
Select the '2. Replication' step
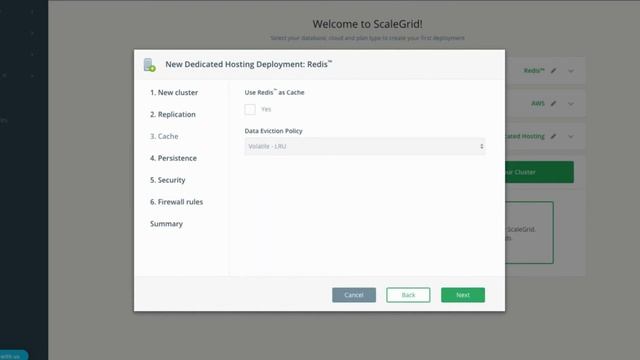(x=173, y=114)
